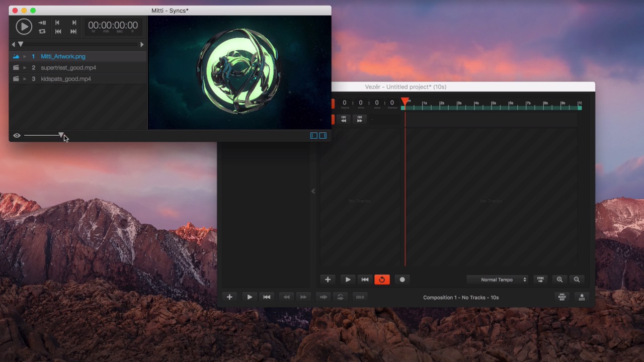Click the Mitti artwork preview image

(239, 72)
